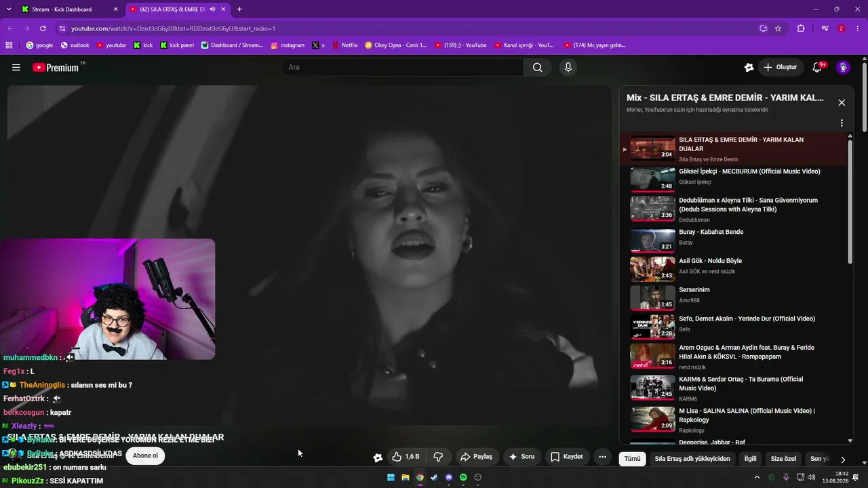The height and width of the screenshot is (488, 868).
Task: Open the YouTube hamburger guide menu
Action: (16, 67)
